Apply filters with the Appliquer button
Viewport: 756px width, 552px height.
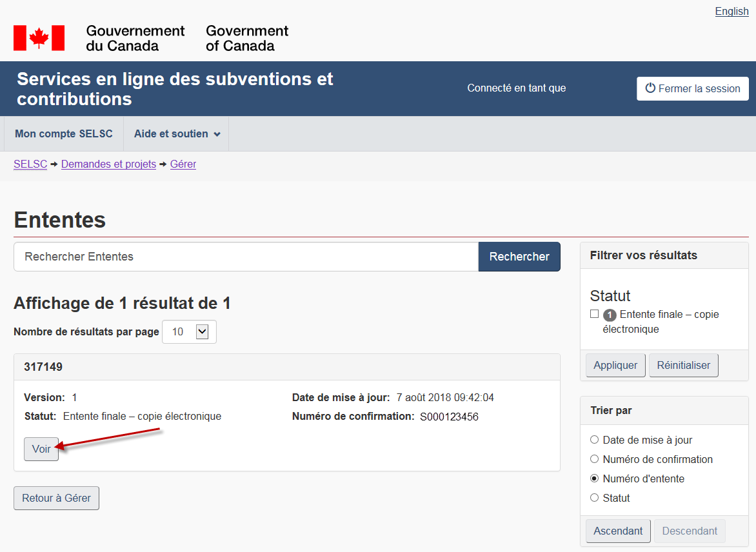[615, 366]
